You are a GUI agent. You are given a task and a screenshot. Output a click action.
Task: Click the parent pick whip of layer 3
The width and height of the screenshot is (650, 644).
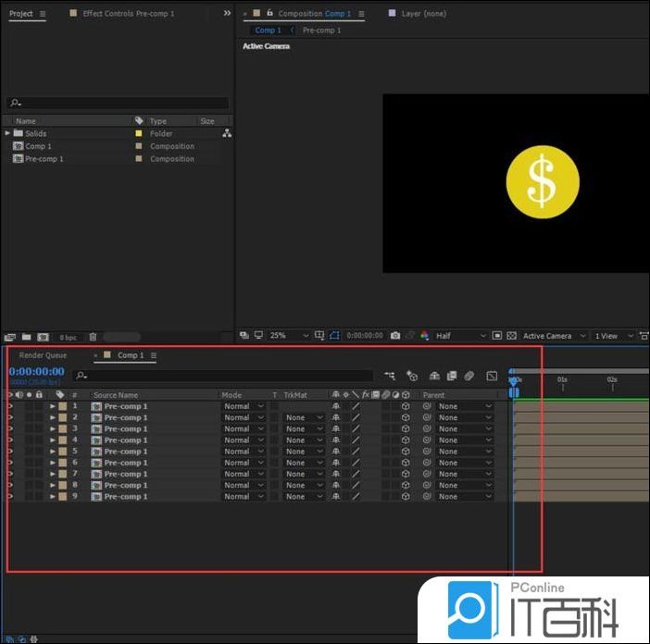point(428,429)
